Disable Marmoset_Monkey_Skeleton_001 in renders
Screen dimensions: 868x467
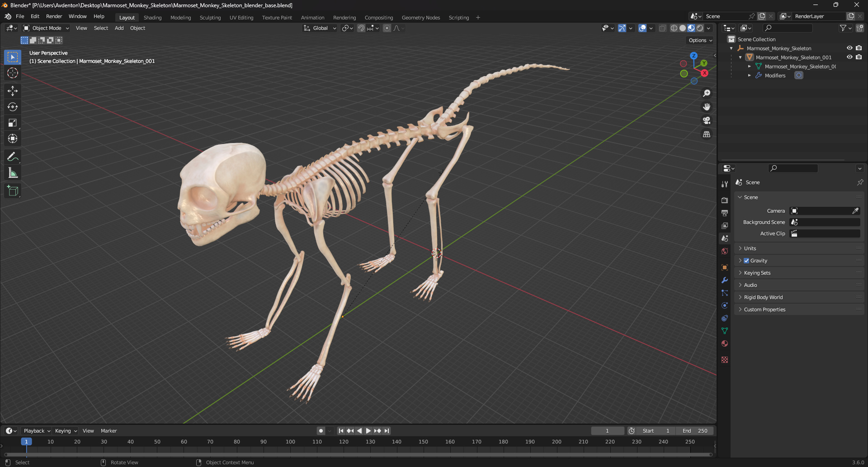[x=859, y=57]
